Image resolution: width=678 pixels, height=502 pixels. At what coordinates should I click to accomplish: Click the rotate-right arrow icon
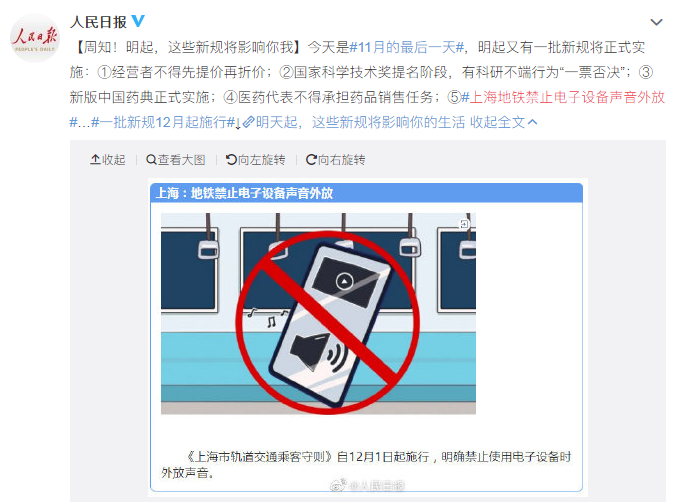(x=311, y=160)
